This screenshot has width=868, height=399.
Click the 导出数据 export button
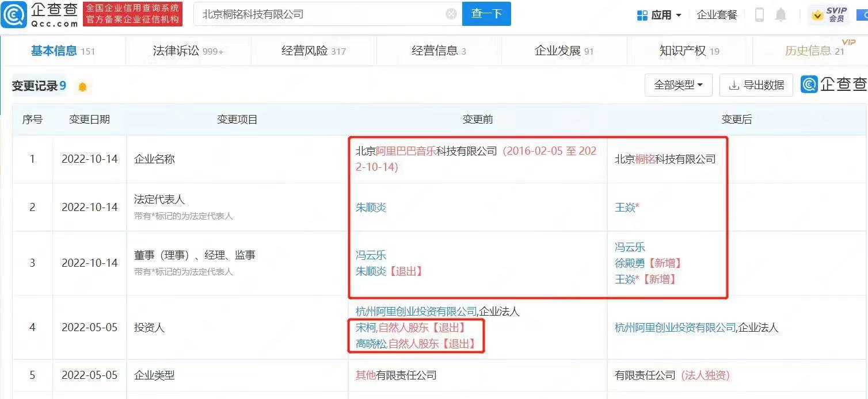point(756,85)
